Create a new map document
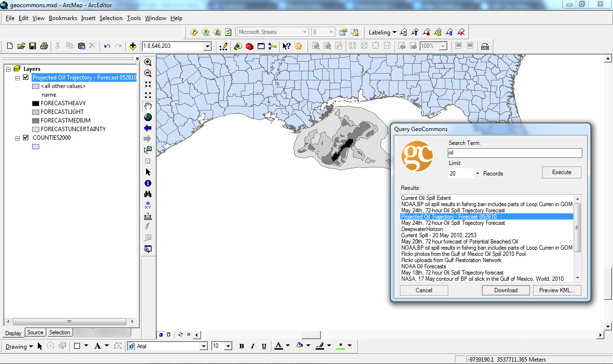 coord(10,46)
